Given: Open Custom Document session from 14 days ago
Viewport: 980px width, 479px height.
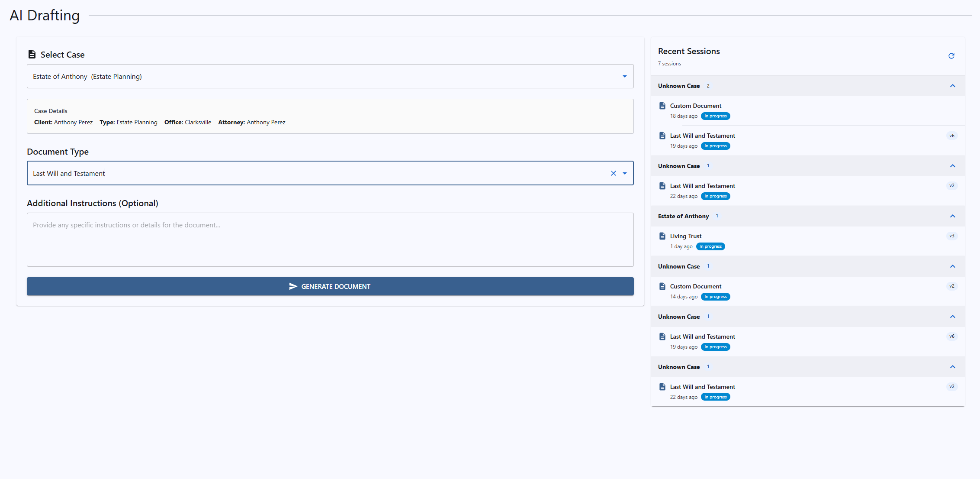Looking at the screenshot, I should 695,286.
